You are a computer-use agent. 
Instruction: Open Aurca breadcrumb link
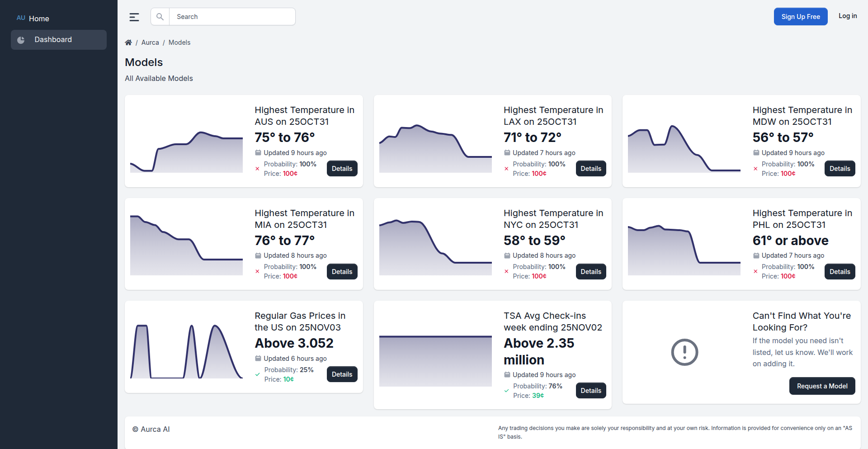tap(150, 43)
